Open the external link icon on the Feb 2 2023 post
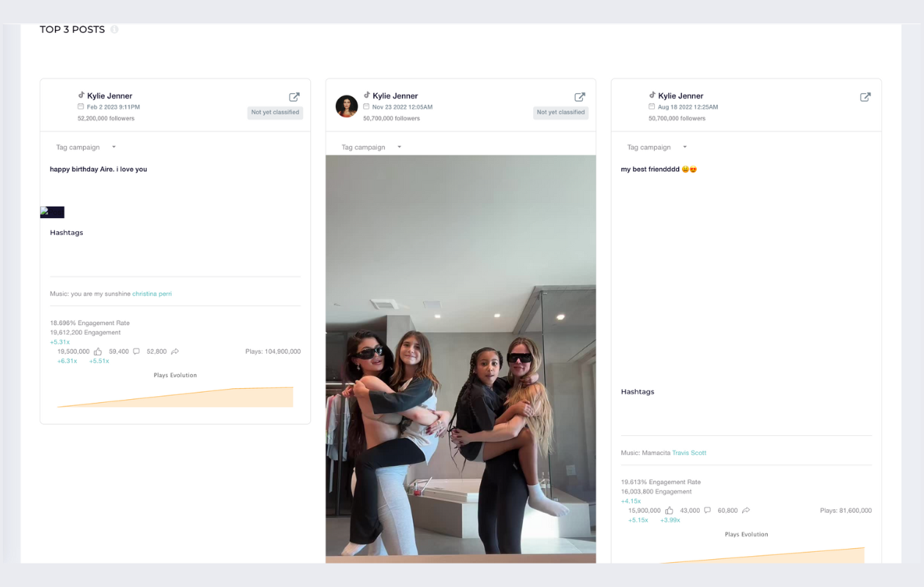The image size is (924, 587). point(294,97)
